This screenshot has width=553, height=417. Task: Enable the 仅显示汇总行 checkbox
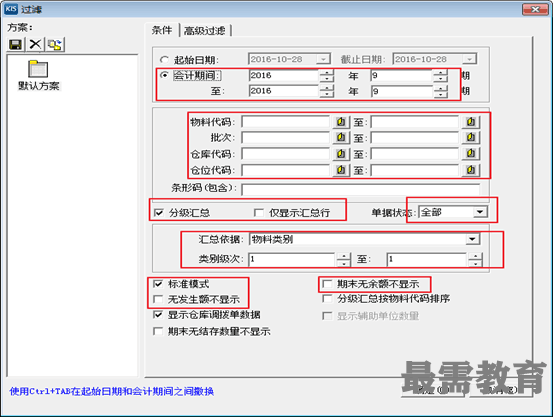click(259, 213)
